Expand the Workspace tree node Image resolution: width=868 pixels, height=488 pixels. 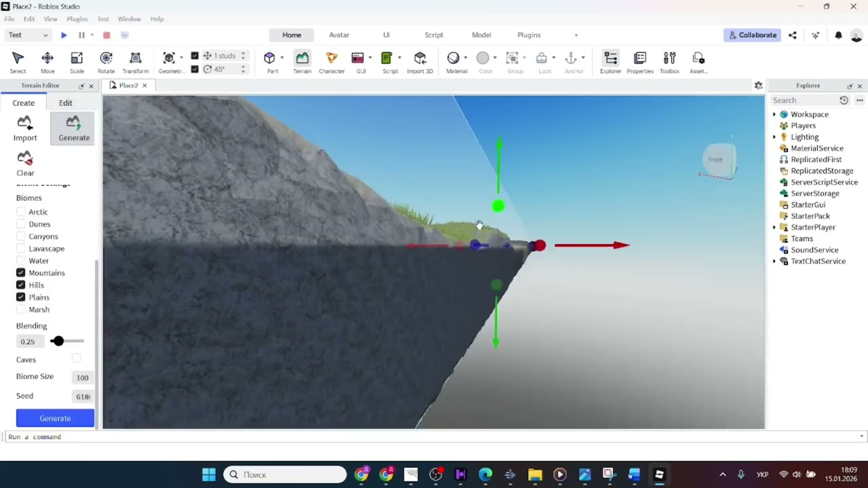tap(774, 115)
